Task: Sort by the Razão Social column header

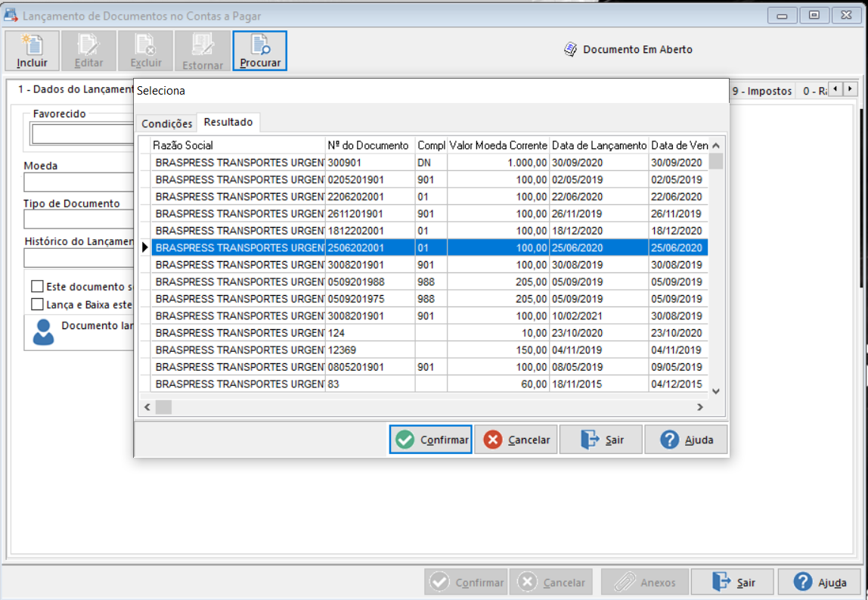Action: coord(238,145)
